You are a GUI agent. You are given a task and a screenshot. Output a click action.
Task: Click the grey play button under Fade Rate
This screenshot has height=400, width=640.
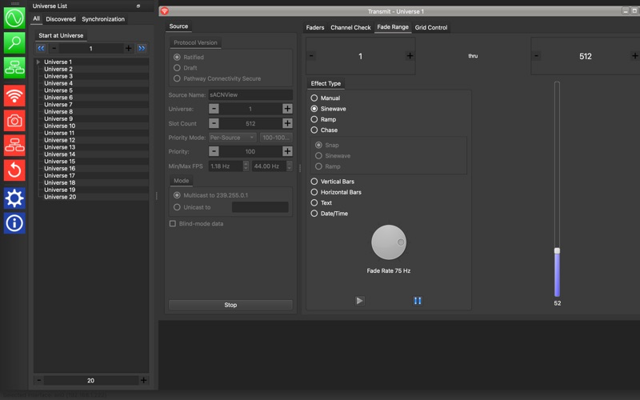point(360,301)
